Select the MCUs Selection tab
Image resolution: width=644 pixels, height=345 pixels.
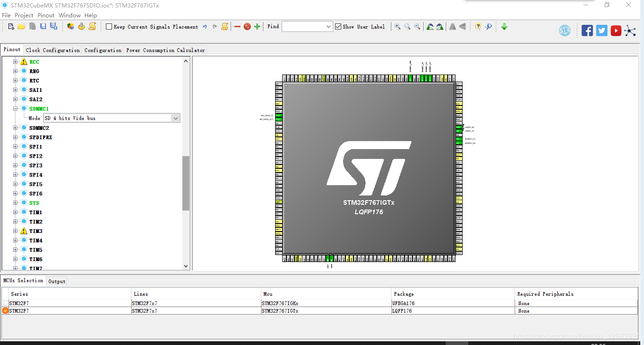(23, 280)
